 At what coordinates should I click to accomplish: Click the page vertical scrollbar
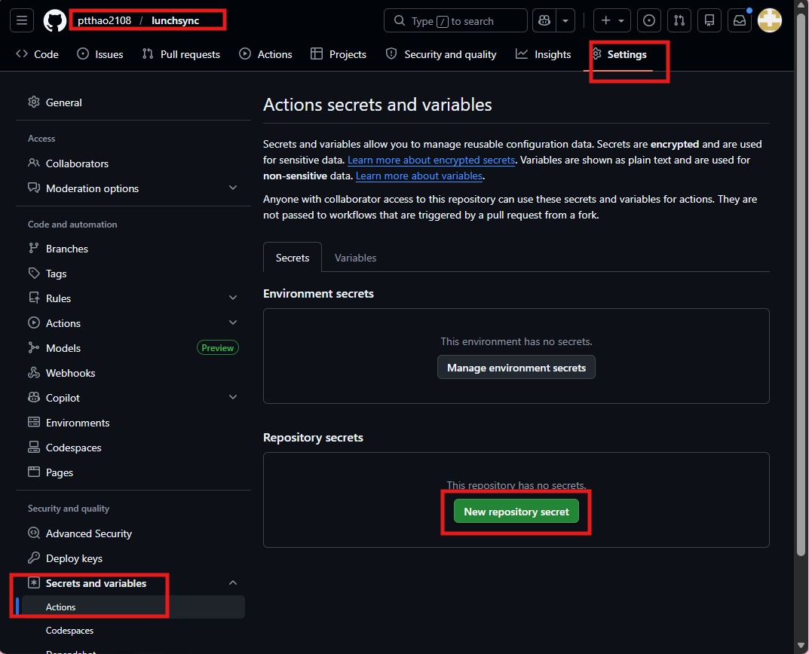click(801, 301)
